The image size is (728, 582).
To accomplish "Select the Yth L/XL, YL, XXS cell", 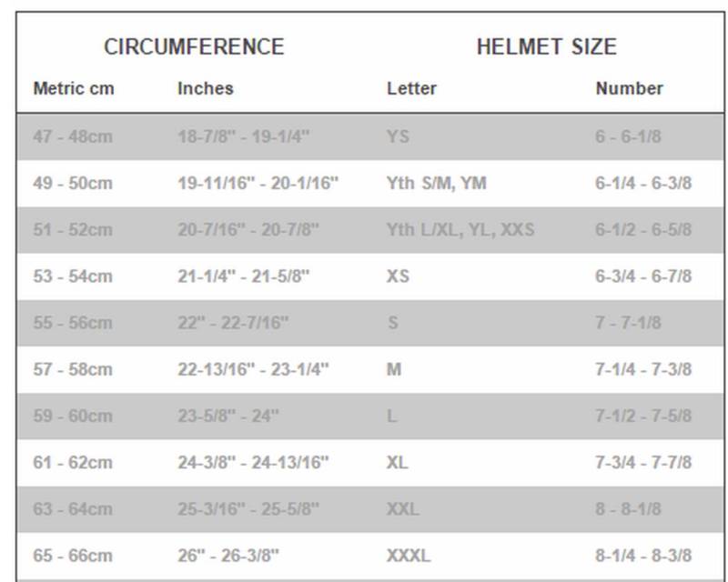I will pos(460,230).
